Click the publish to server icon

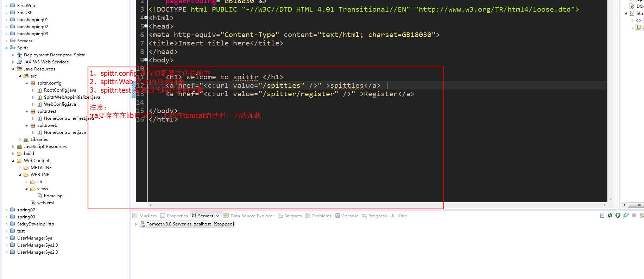[x=642, y=215]
